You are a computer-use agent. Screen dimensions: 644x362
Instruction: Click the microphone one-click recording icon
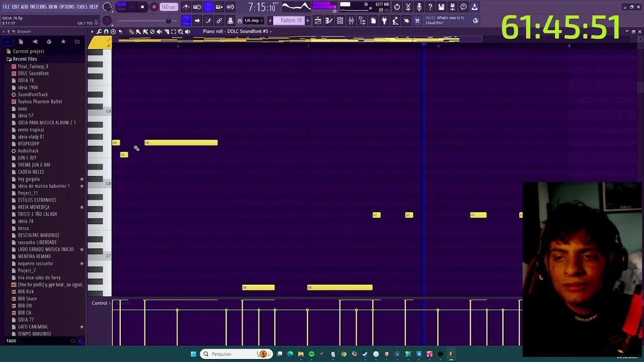pyautogui.click(x=419, y=7)
